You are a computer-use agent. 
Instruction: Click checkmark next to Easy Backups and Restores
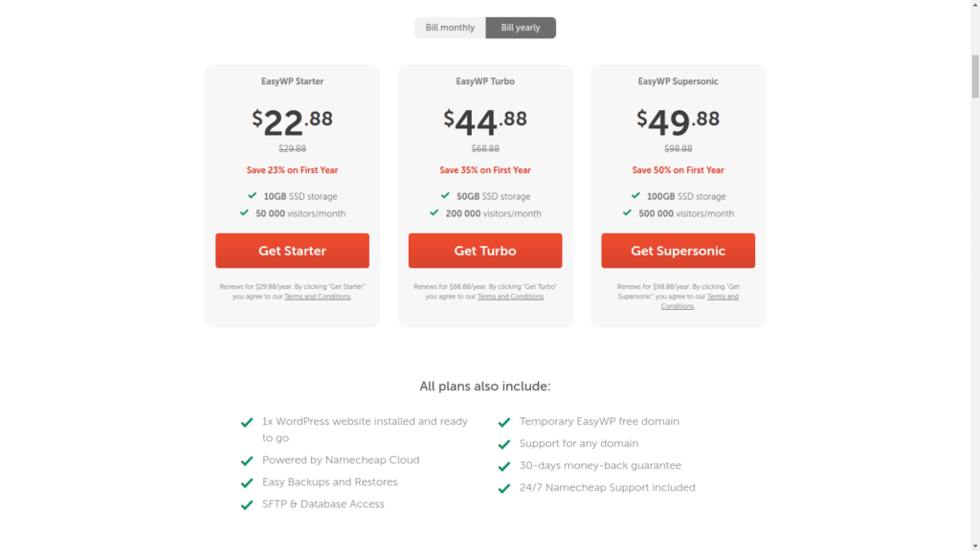tap(247, 483)
